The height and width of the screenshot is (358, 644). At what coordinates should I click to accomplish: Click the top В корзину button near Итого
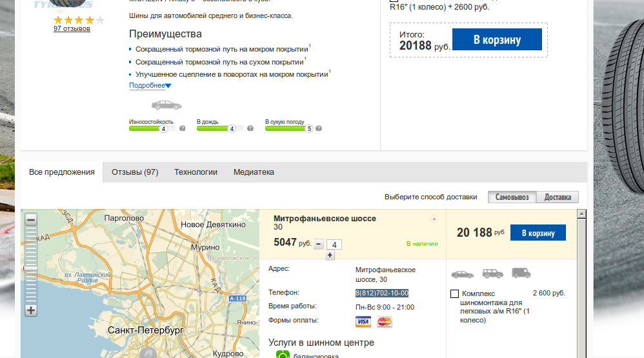497,39
